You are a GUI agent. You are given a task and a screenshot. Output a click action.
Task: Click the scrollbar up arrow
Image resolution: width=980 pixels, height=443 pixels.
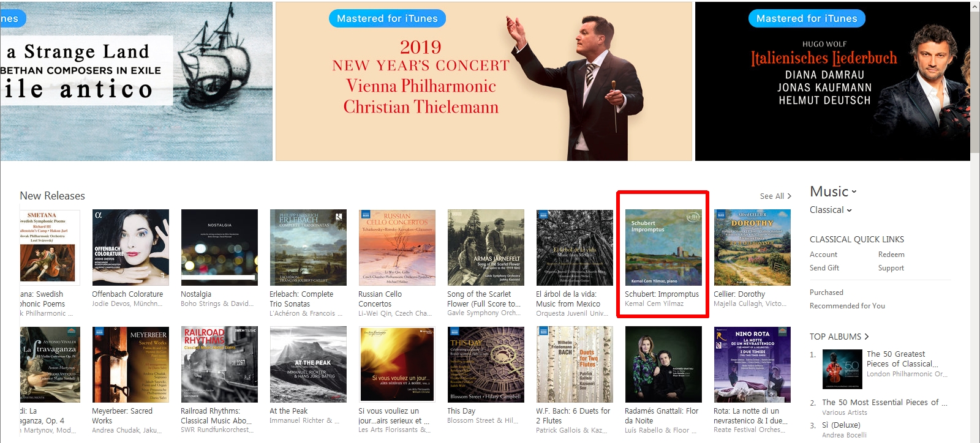pyautogui.click(x=975, y=7)
